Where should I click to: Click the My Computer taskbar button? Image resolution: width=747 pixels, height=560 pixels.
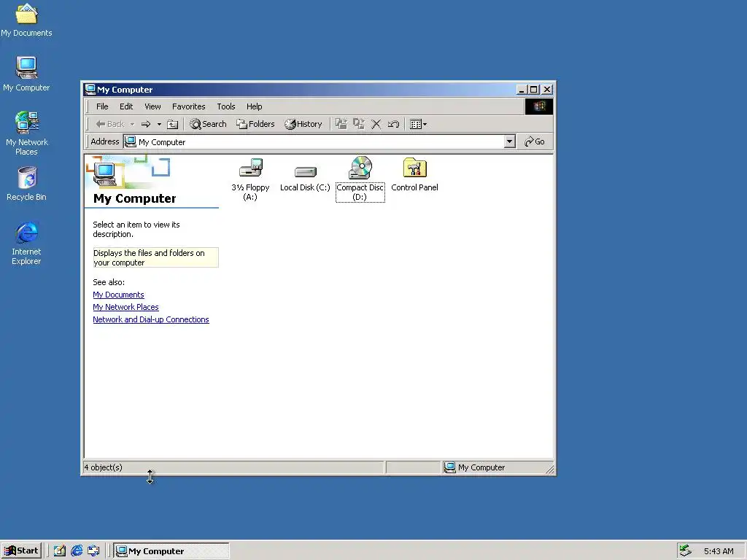click(171, 551)
